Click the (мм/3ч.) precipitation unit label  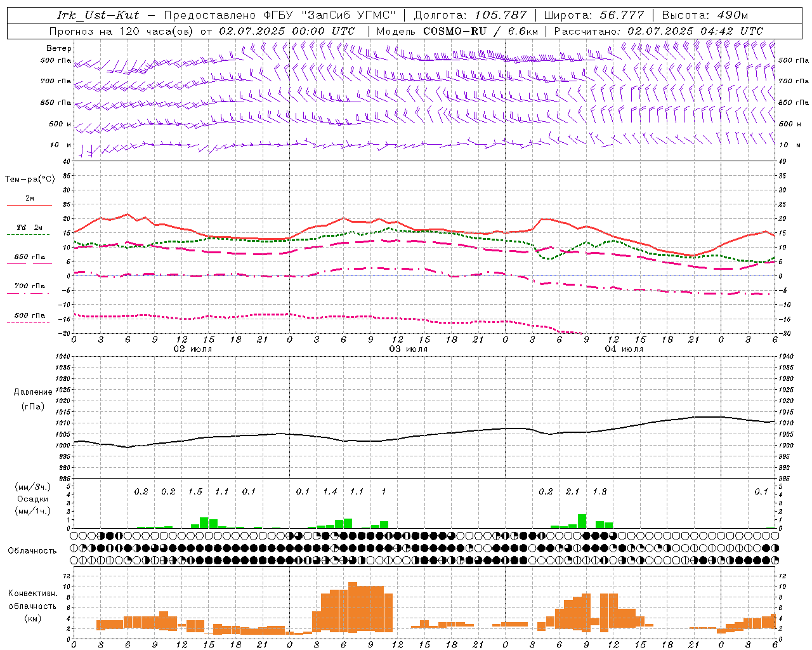pyautogui.click(x=32, y=487)
